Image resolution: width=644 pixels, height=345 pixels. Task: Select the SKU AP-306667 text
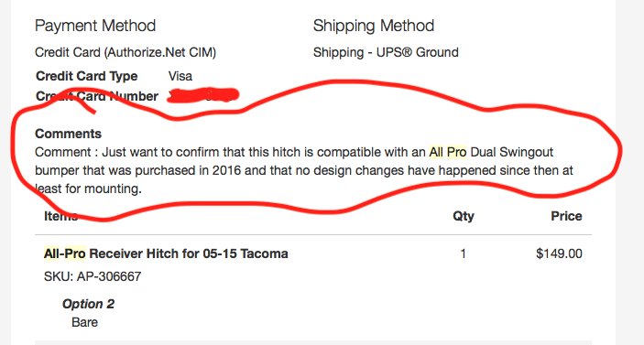click(x=93, y=276)
